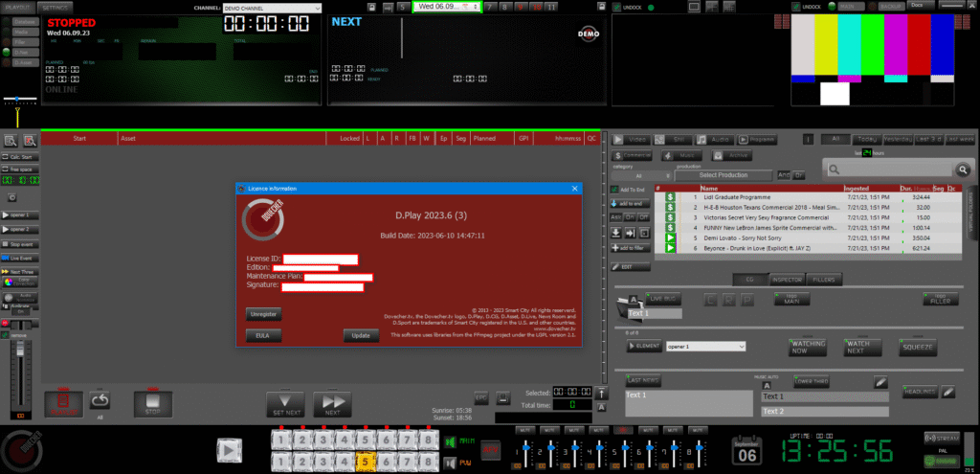The width and height of the screenshot is (980, 474).
Task: Click the Unregister button in licence dialog
Action: pos(263,314)
